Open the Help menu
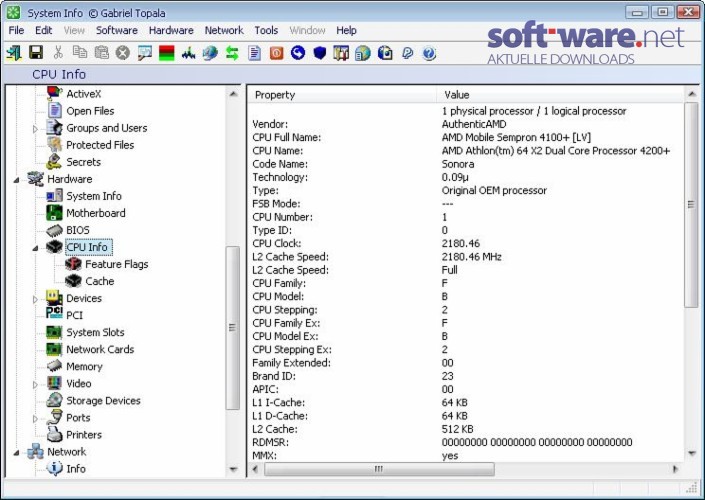This screenshot has height=500, width=705. [x=346, y=30]
